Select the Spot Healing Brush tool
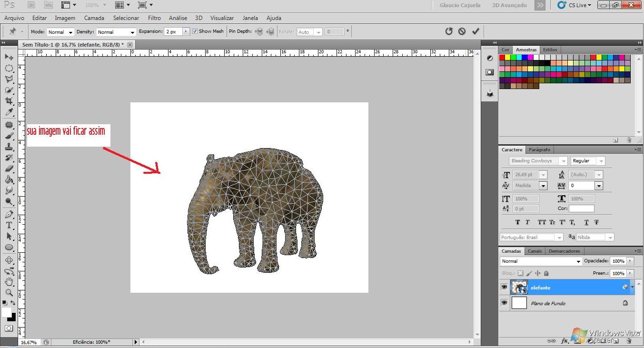The width and height of the screenshot is (644, 348). [9, 125]
